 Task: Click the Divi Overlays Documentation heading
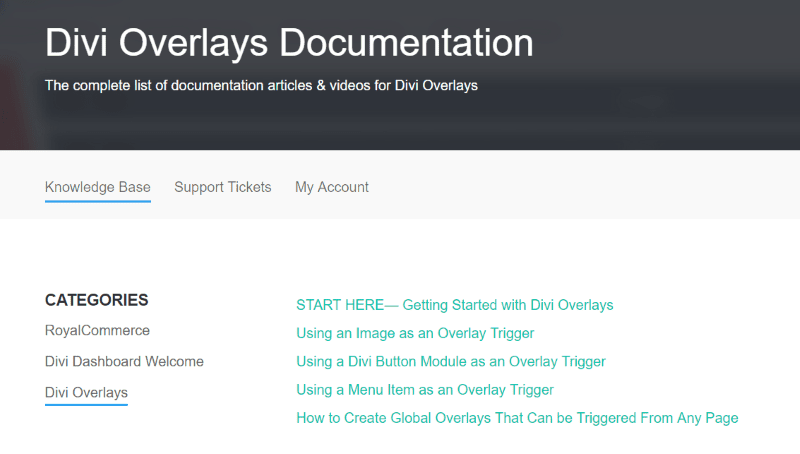[x=289, y=42]
